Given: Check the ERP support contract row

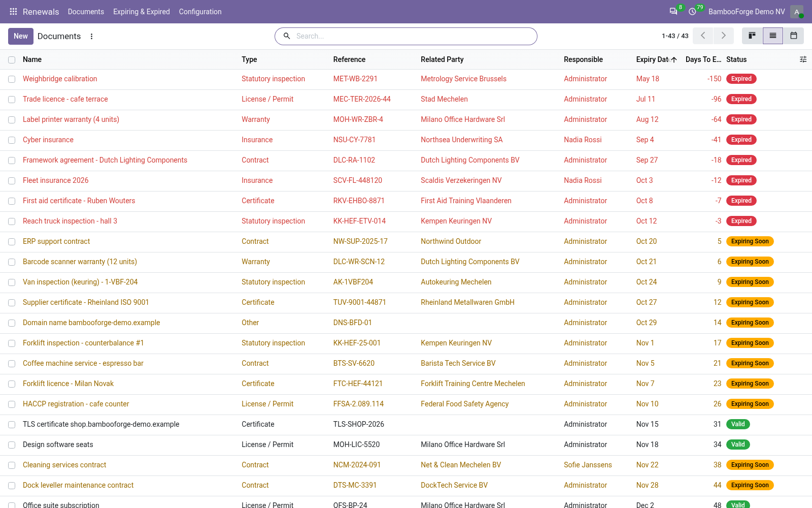Looking at the screenshot, I should point(12,242).
